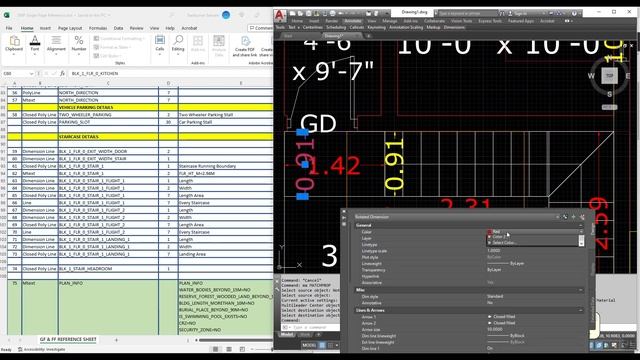Click the Excel user account avatar
This screenshot has height=360, width=640.
(226, 15)
